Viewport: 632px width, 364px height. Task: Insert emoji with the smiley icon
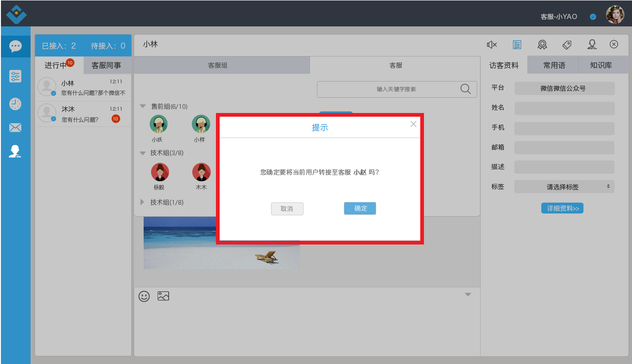coord(144,296)
